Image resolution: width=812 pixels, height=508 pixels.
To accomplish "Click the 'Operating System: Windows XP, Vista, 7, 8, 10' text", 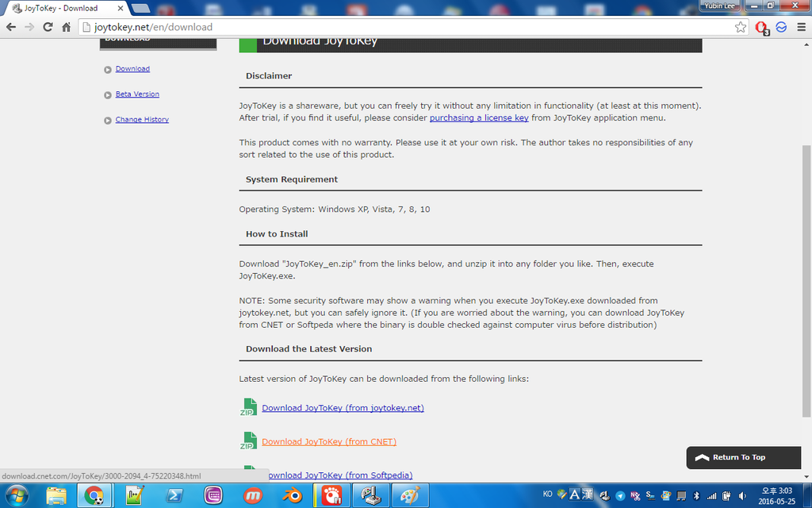I will (x=335, y=210).
